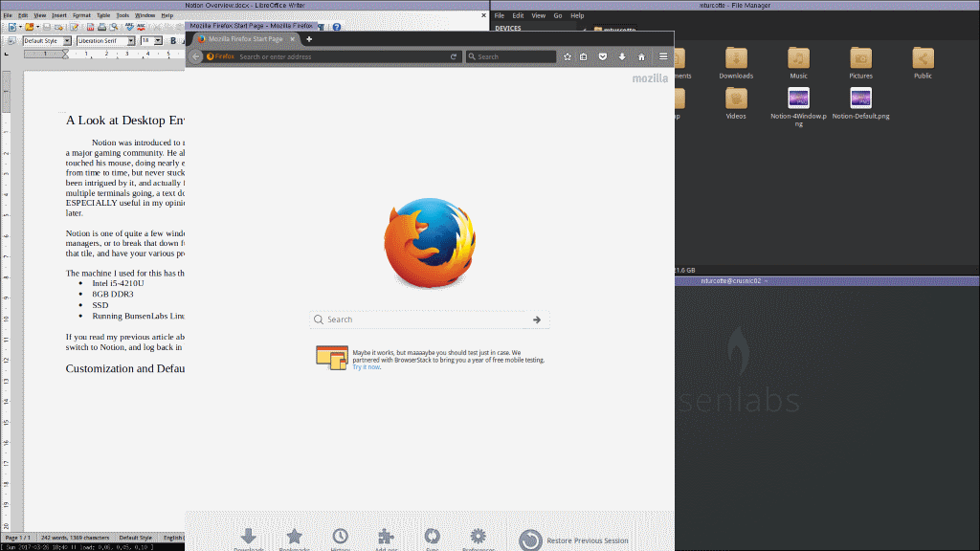Open the View menu in File Manager
The height and width of the screenshot is (551, 980).
coord(538,15)
